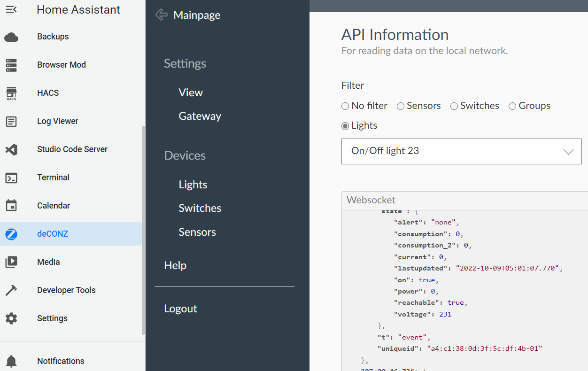Collapse the Home Assistant sidebar menu icon
Screen dimensions: 588x371
pos(11,10)
